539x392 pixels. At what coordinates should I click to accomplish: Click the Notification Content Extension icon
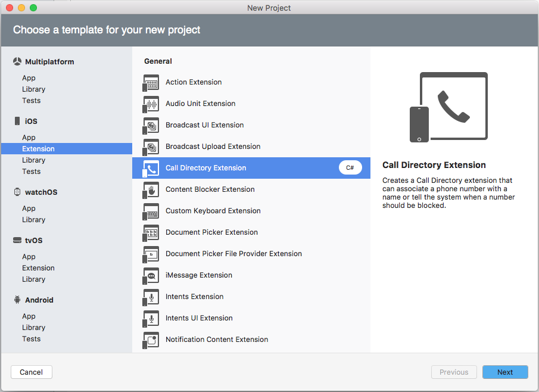[151, 340]
